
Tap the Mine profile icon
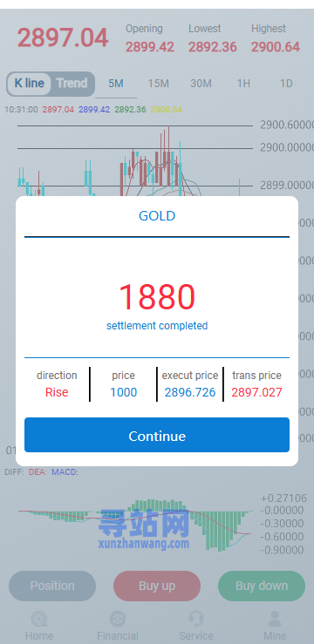275,619
